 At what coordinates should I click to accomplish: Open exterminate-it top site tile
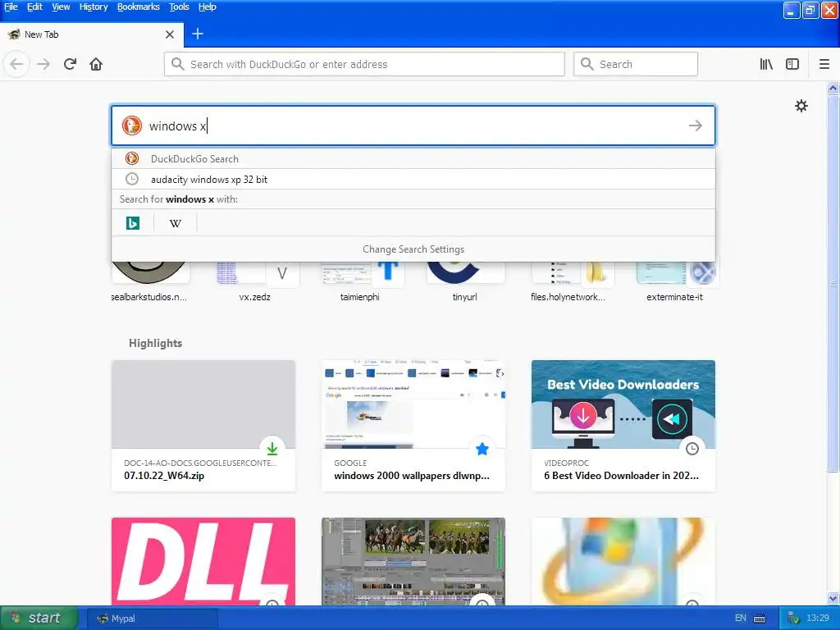pos(675,282)
